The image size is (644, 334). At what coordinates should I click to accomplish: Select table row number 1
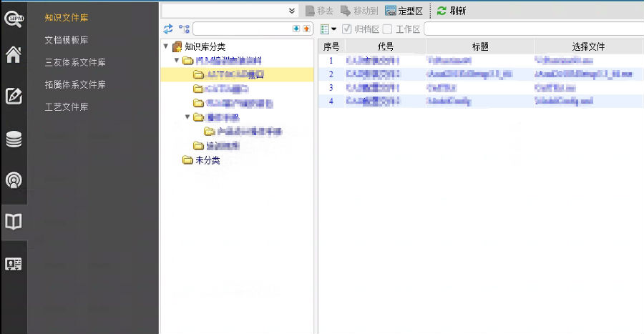coord(481,61)
